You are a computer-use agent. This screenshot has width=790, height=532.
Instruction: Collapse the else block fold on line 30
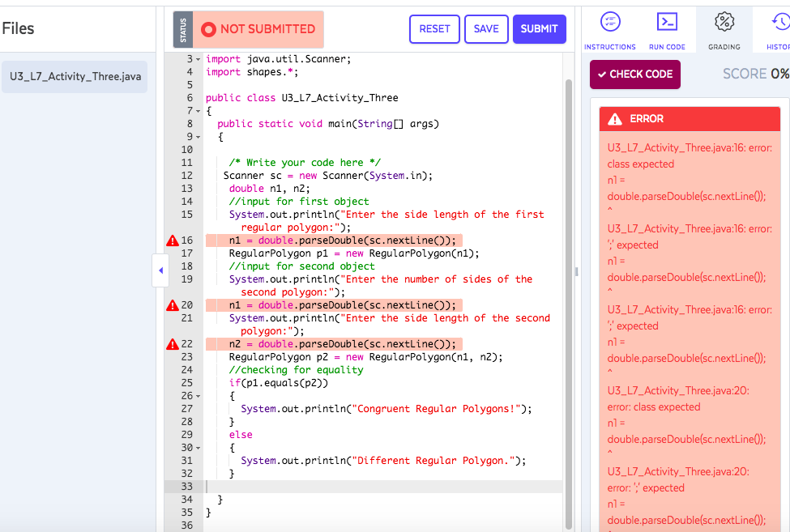[198, 447]
